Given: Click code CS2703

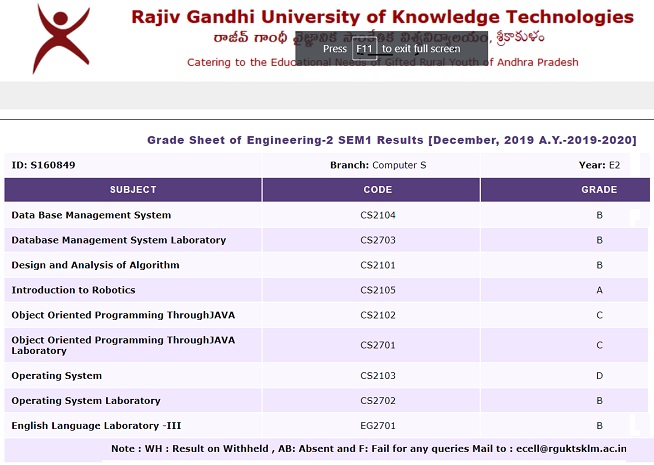Looking at the screenshot, I should 378,240.
